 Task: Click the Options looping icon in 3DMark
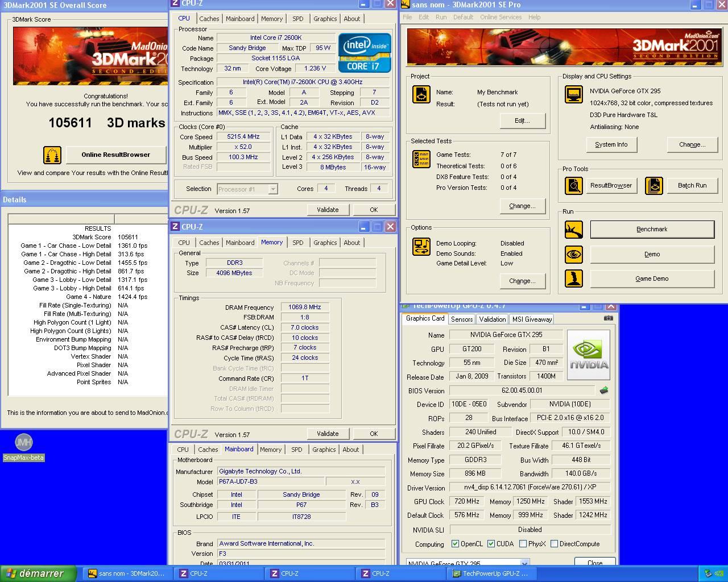click(x=421, y=247)
